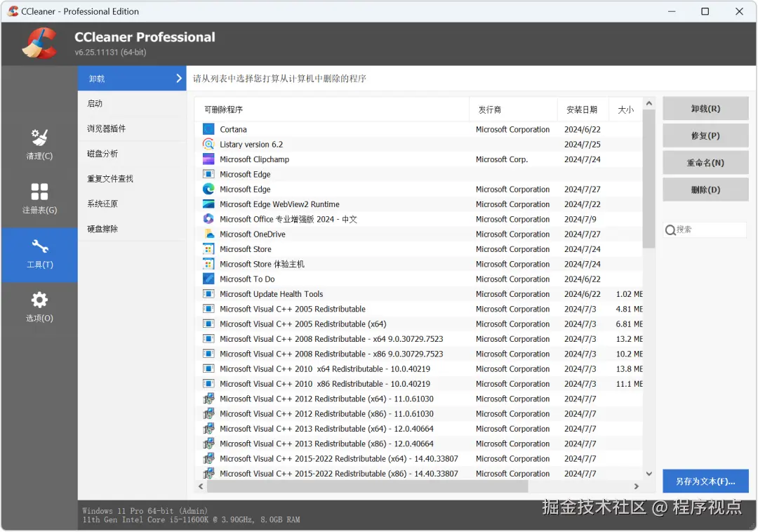The width and height of the screenshot is (758, 532).
Task: Select the Cortana app icon
Action: [208, 129]
